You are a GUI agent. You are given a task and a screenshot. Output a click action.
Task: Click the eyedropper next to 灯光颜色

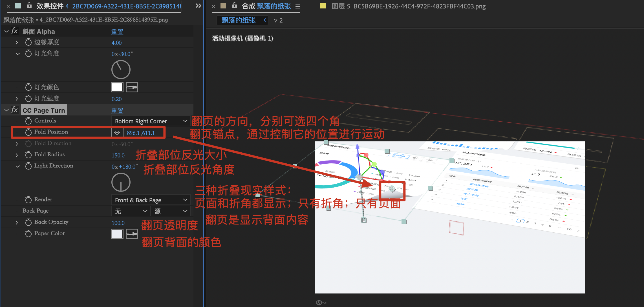(132, 87)
